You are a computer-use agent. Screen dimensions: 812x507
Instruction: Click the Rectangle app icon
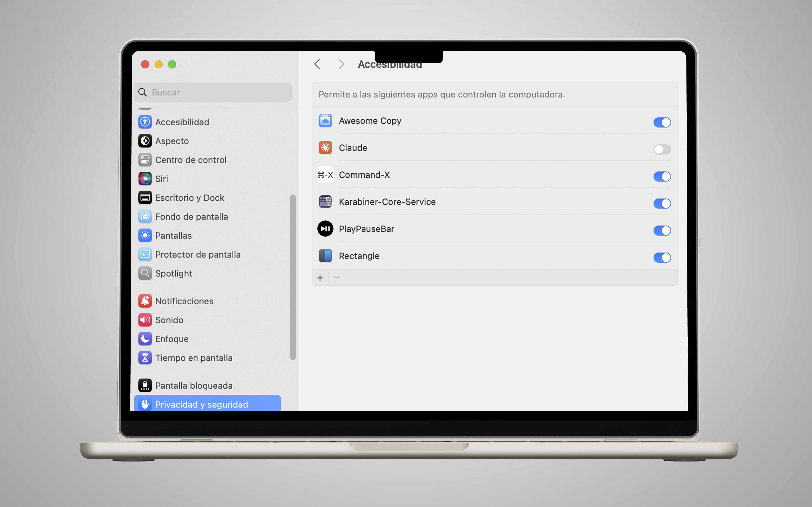click(x=325, y=255)
